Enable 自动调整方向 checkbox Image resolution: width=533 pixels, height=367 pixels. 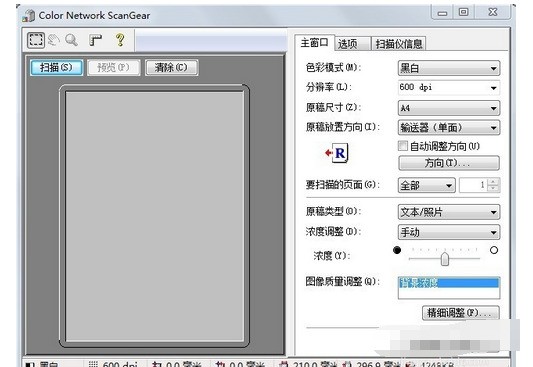pyautogui.click(x=402, y=146)
